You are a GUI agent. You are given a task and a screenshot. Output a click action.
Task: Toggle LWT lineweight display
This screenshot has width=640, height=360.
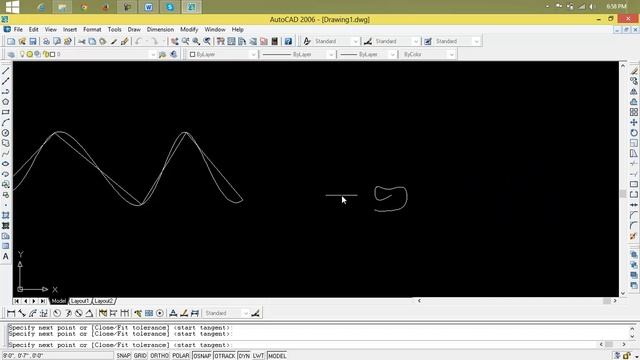coord(258,356)
